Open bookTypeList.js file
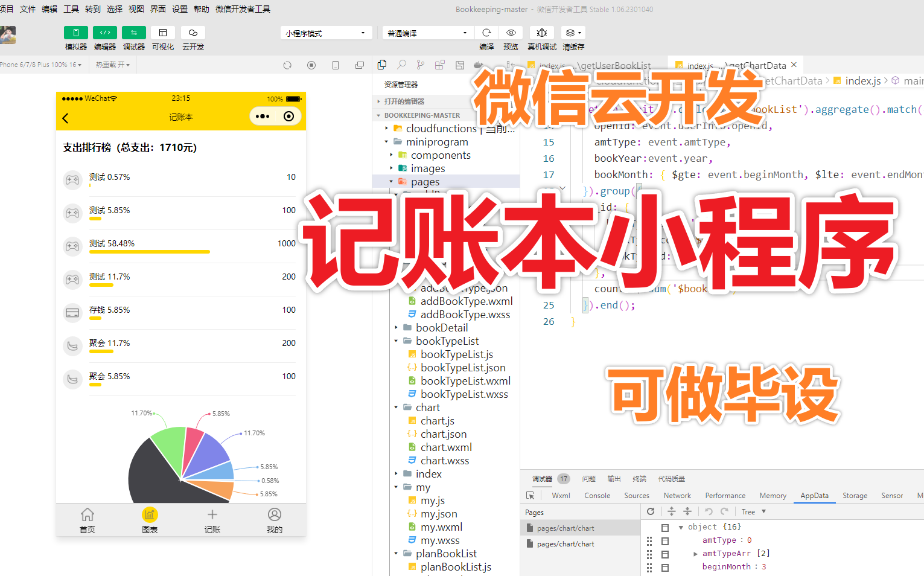The height and width of the screenshot is (576, 924). pyautogui.click(x=457, y=354)
